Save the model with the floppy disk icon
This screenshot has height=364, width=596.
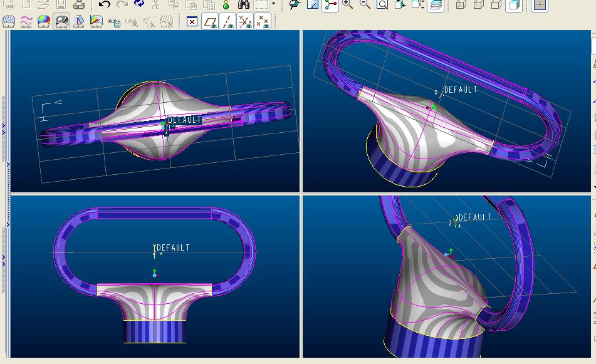61,4
